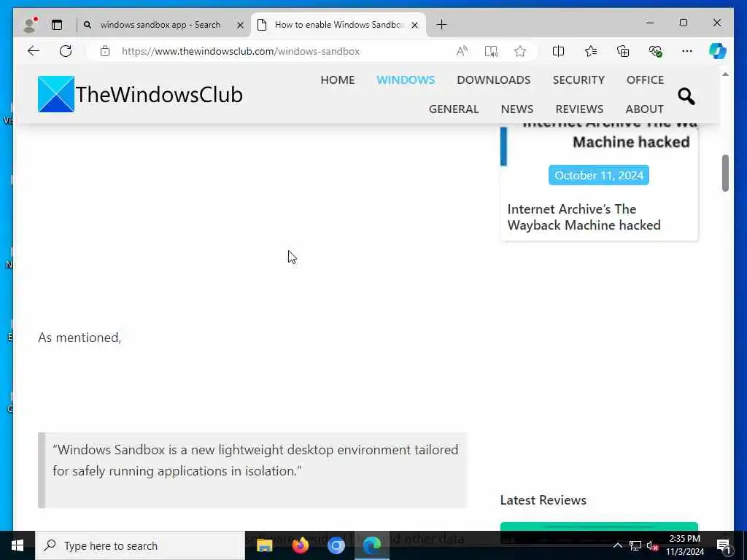Activate Read aloud icon

462,51
